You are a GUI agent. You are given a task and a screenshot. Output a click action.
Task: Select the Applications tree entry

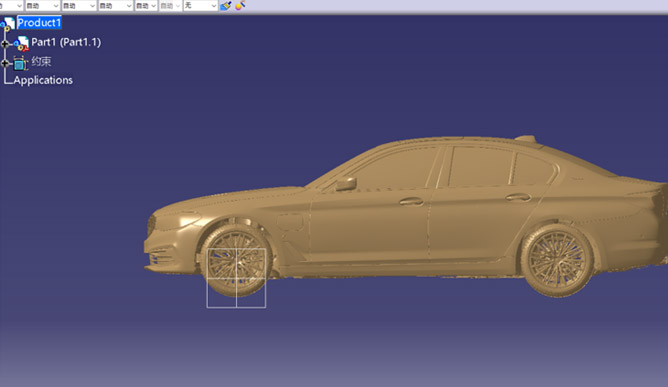[43, 80]
